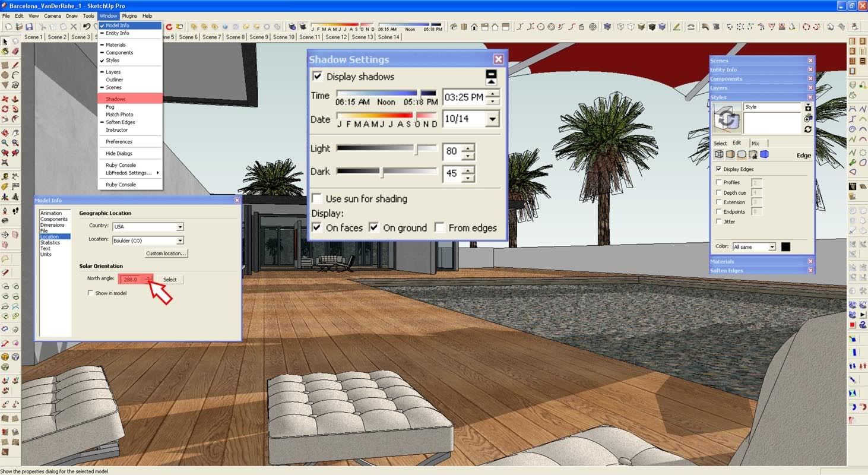
Task: Click the black edge color swatch
Action: tap(785, 246)
